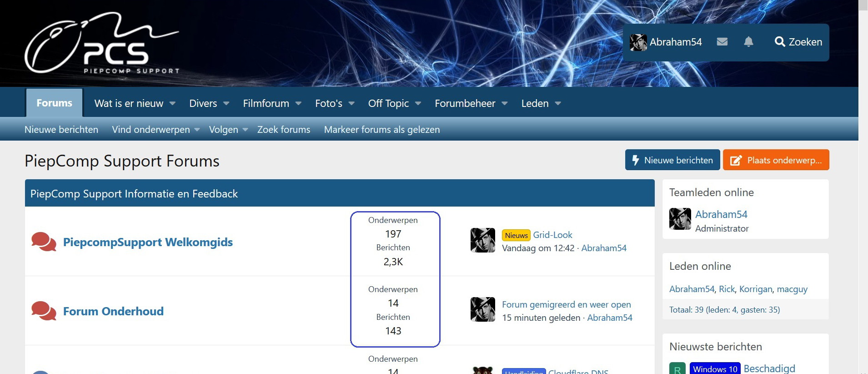Open the Off Topic menu item
This screenshot has width=868, height=374.
coord(388,104)
